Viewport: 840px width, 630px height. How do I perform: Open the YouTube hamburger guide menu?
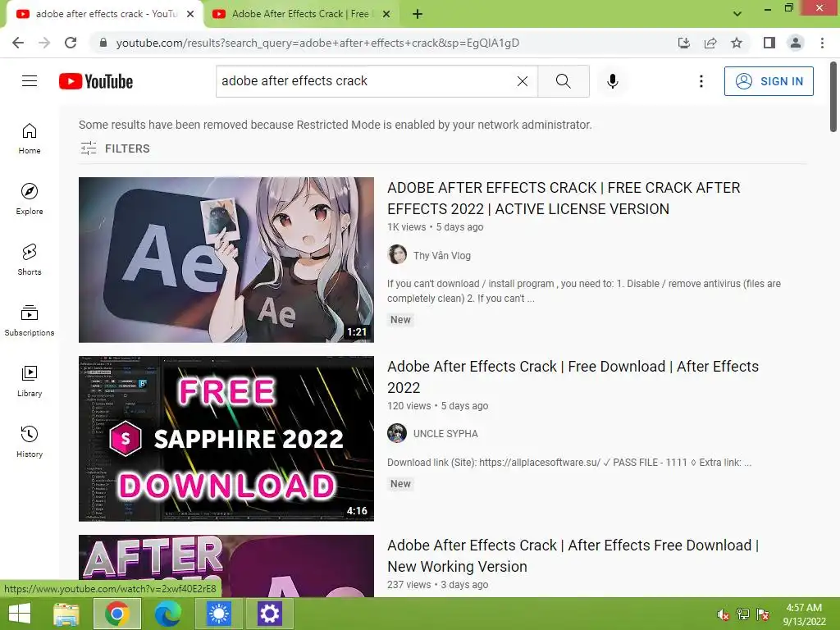point(30,81)
